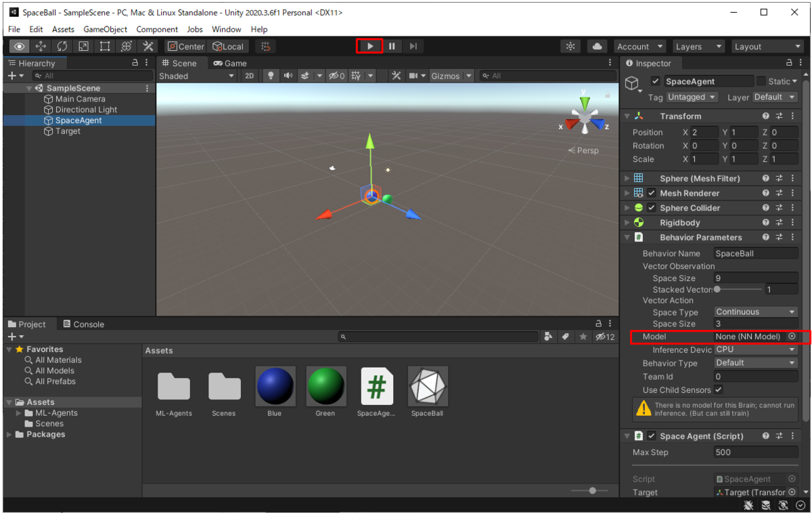
Task: Switch to the Console tab
Action: (83, 324)
